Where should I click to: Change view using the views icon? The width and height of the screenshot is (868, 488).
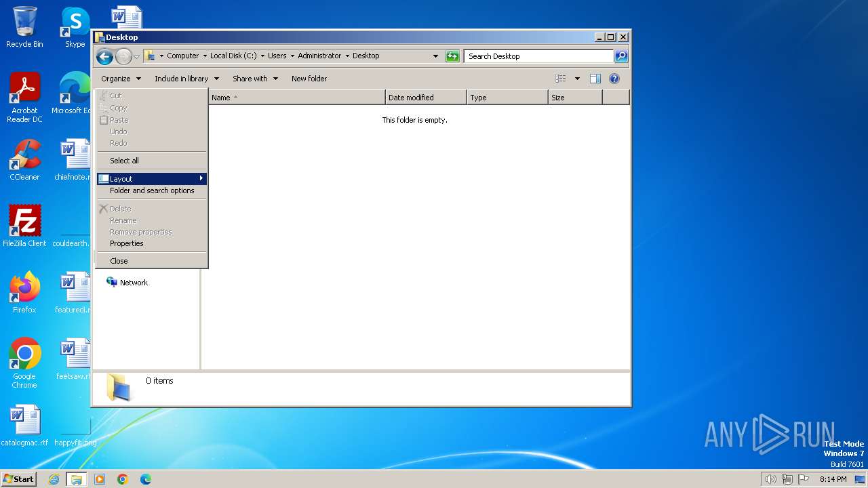560,79
